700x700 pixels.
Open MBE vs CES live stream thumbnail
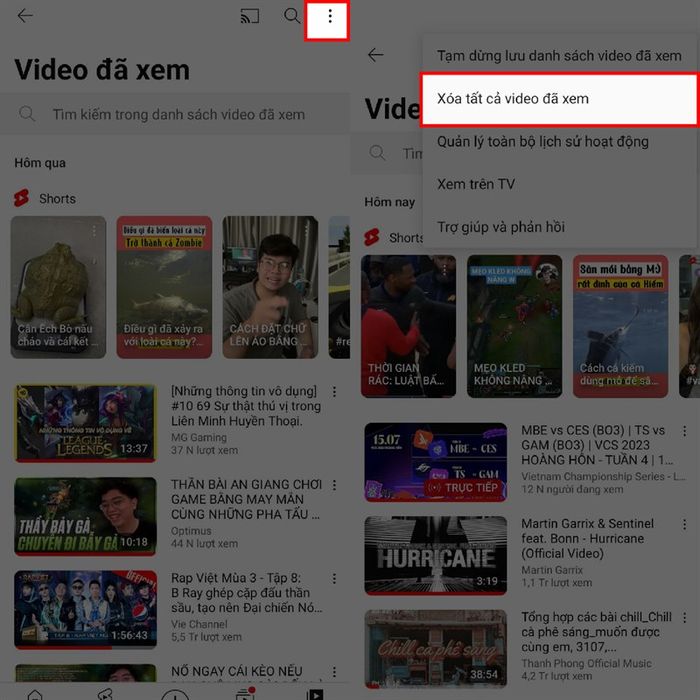(435, 462)
